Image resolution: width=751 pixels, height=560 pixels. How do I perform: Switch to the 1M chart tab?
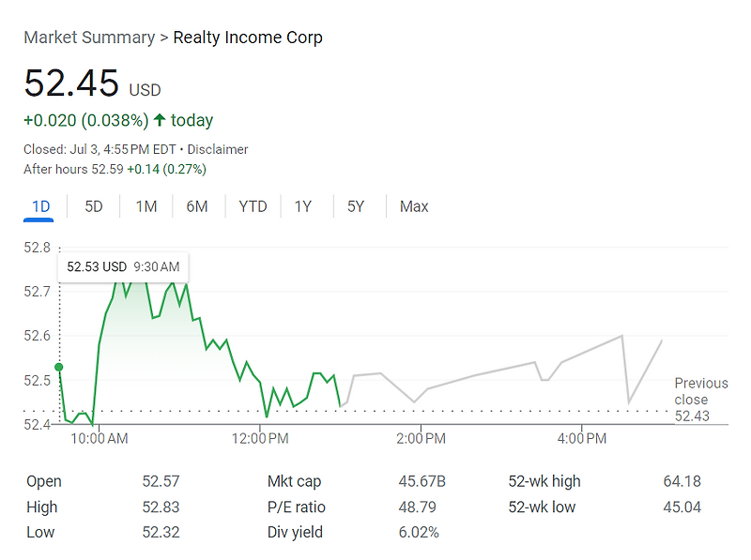[146, 206]
